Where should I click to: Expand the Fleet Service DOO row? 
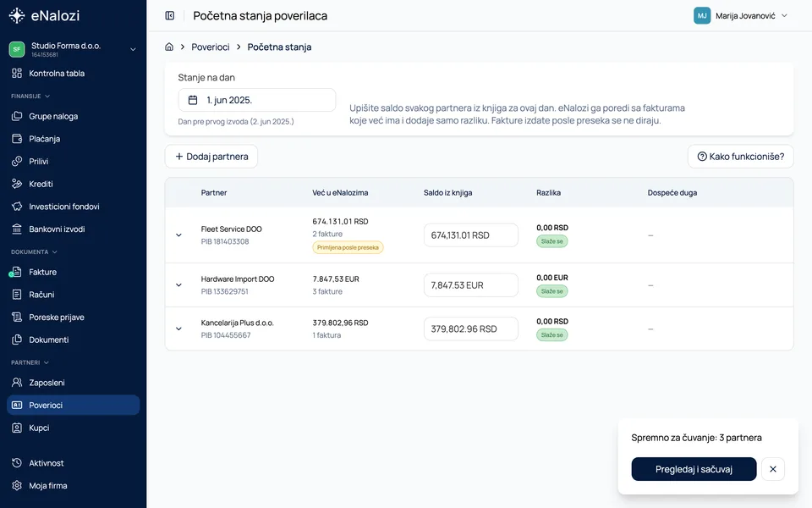coord(178,235)
